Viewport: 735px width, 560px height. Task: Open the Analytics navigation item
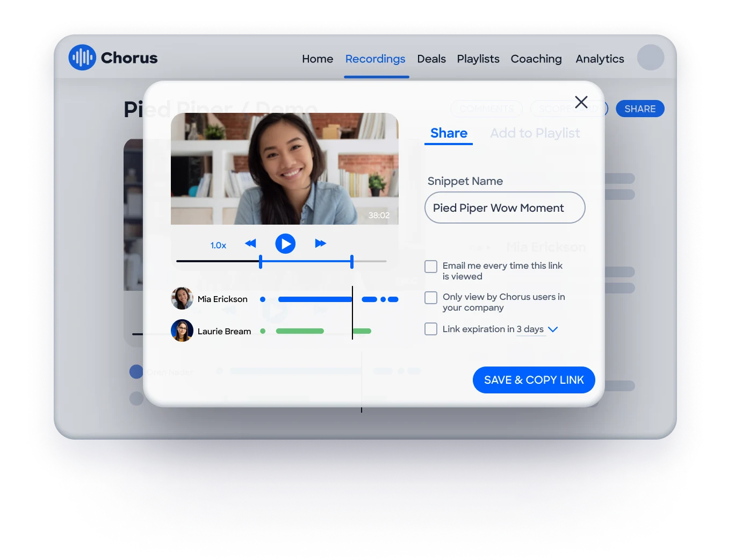click(600, 59)
